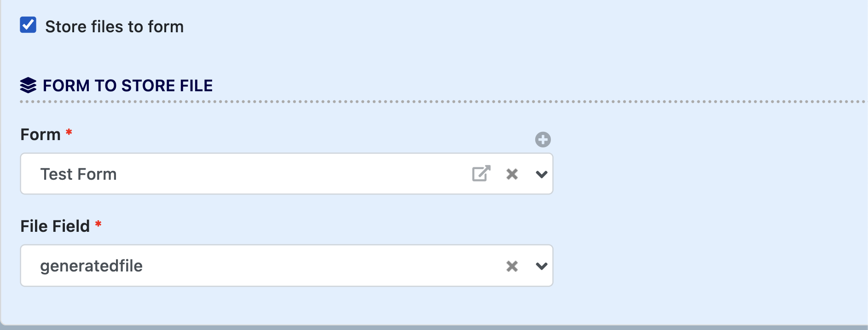Clear the Test Form selection
This screenshot has height=330, width=868.
tap(512, 174)
